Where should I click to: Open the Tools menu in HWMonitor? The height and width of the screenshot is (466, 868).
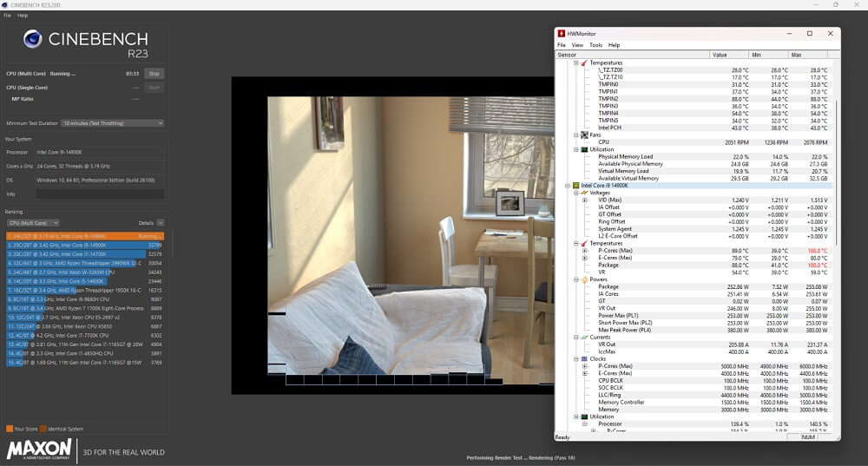[595, 45]
